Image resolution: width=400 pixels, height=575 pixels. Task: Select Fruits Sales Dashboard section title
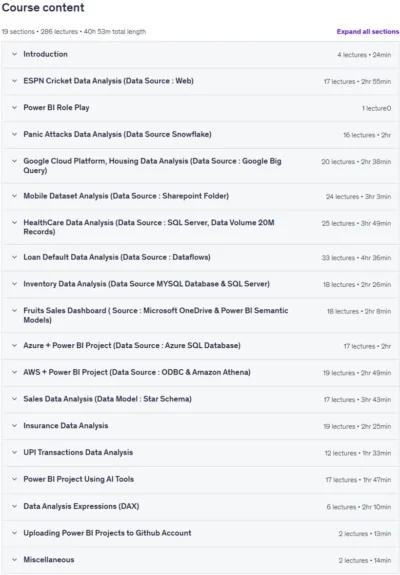coord(155,315)
